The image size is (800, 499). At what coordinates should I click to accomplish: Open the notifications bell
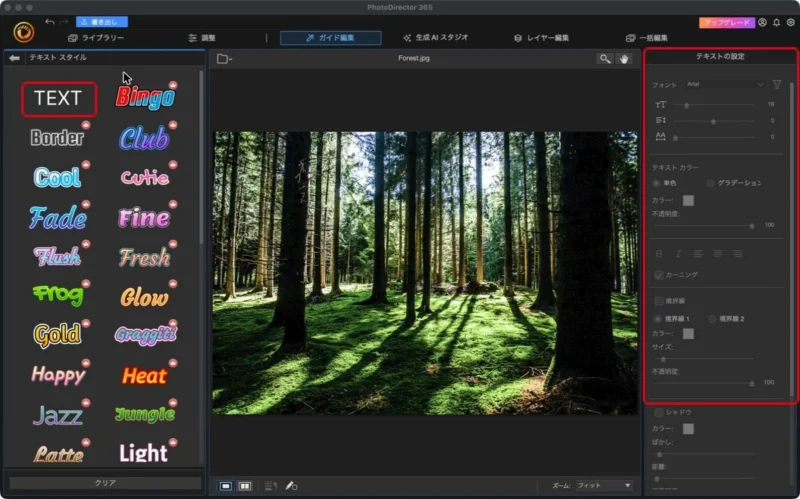point(776,22)
